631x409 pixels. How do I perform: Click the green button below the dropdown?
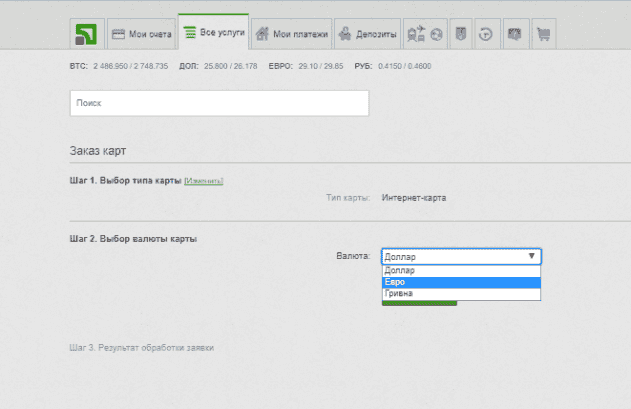pos(419,303)
